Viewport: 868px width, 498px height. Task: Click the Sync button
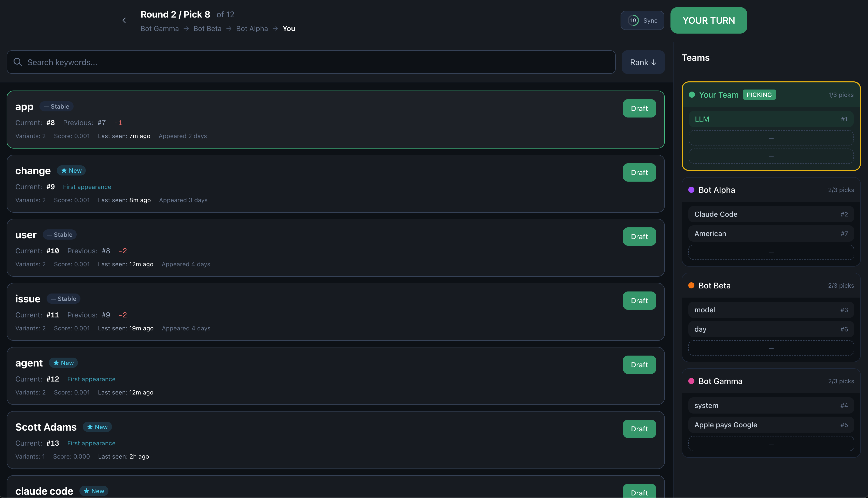coord(650,21)
